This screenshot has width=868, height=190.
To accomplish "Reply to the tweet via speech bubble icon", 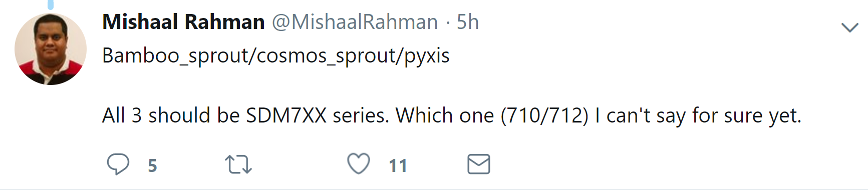I will click(x=118, y=164).
